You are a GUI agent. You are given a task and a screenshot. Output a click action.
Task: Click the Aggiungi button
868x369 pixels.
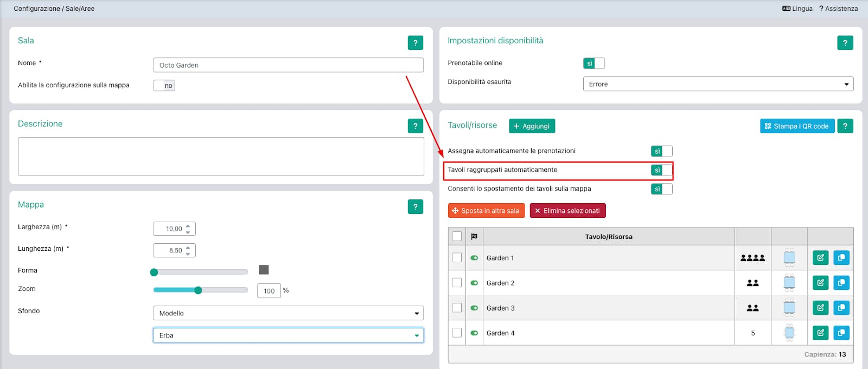coord(532,126)
